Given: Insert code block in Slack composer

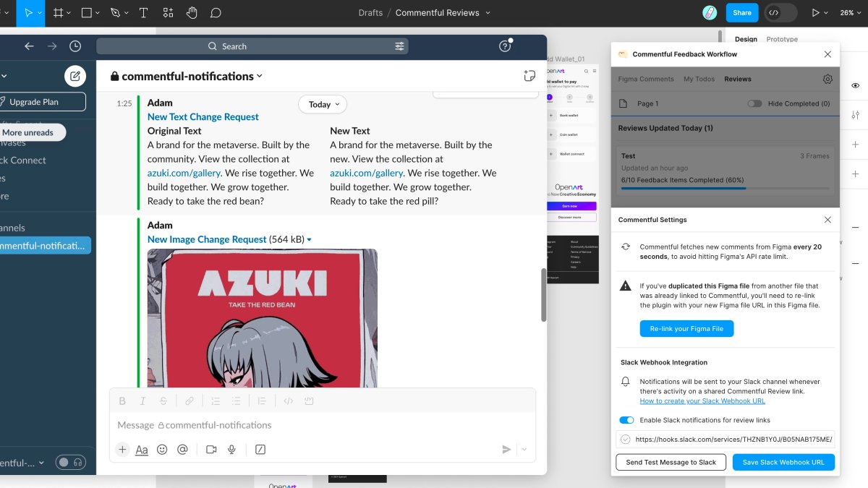Looking at the screenshot, I should coord(309,401).
